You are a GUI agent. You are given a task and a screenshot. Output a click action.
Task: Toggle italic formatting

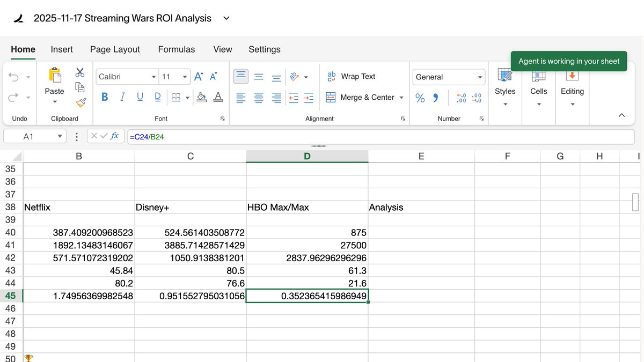pos(122,97)
